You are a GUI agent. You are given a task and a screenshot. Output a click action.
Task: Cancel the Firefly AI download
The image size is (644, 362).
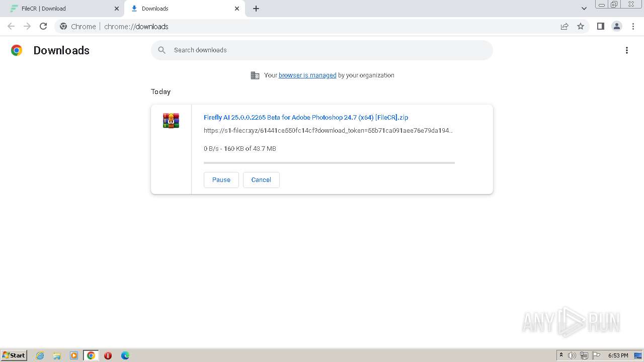click(261, 180)
